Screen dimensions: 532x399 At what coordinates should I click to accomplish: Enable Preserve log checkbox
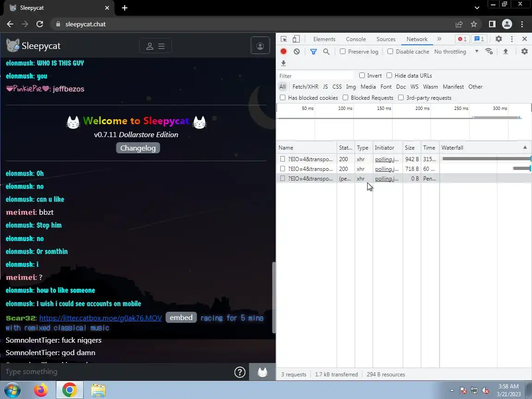pos(343,51)
